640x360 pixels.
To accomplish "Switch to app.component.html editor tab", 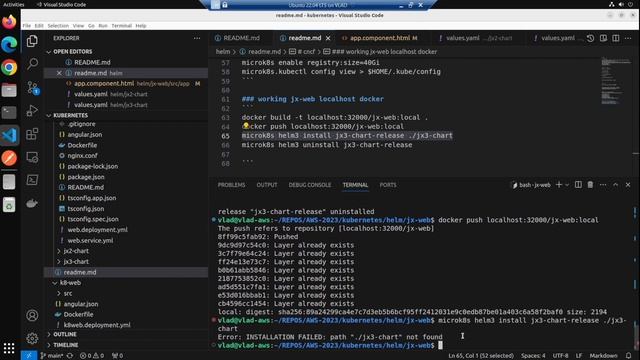I will click(380, 38).
